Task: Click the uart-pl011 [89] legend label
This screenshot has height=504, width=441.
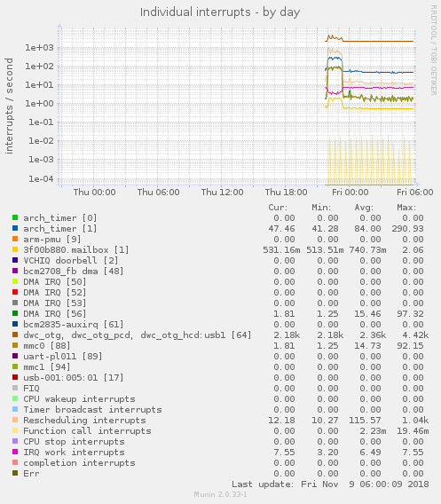Action: pos(63,356)
